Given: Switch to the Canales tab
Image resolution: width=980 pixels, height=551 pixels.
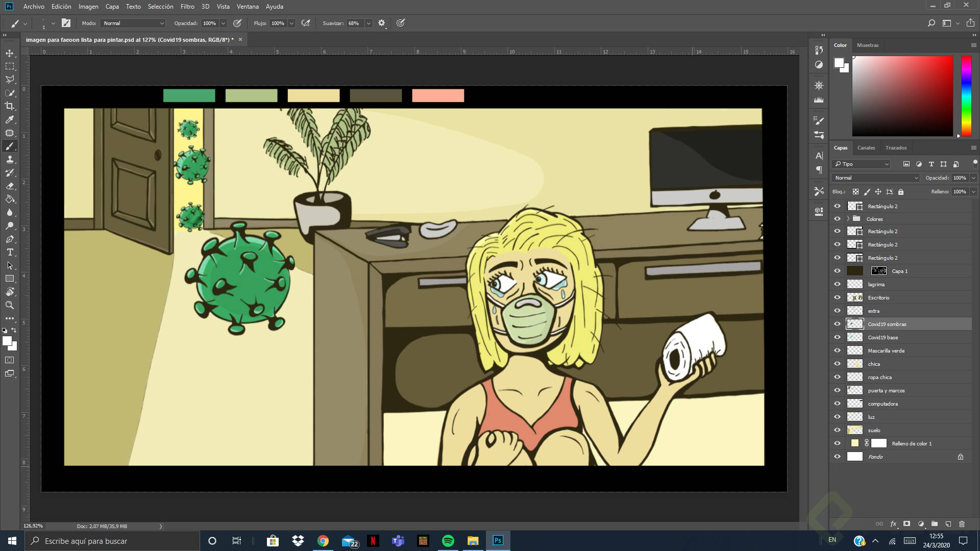Looking at the screenshot, I should click(866, 147).
